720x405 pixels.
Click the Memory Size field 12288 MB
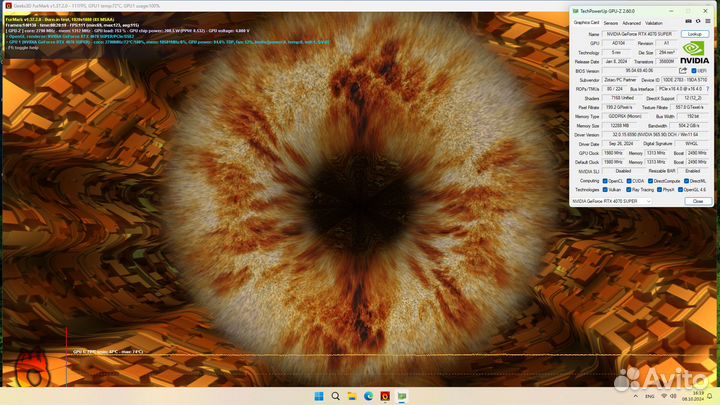(618, 125)
